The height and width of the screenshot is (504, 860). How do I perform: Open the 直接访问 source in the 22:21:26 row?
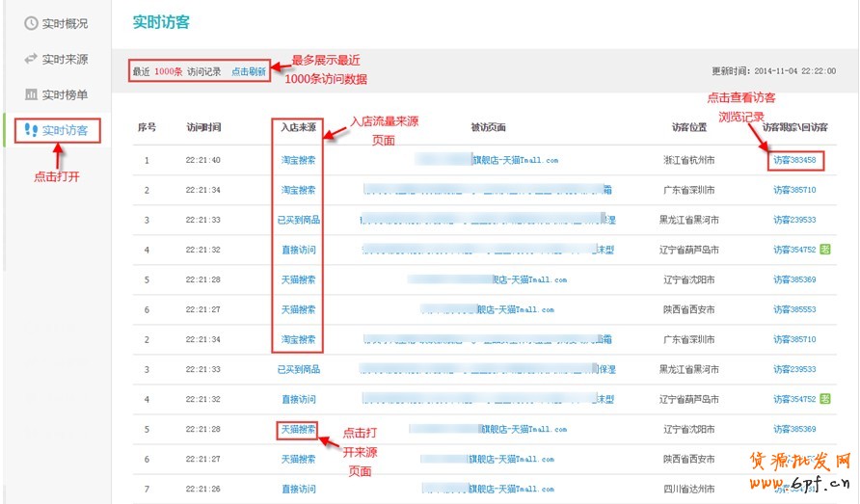click(298, 489)
